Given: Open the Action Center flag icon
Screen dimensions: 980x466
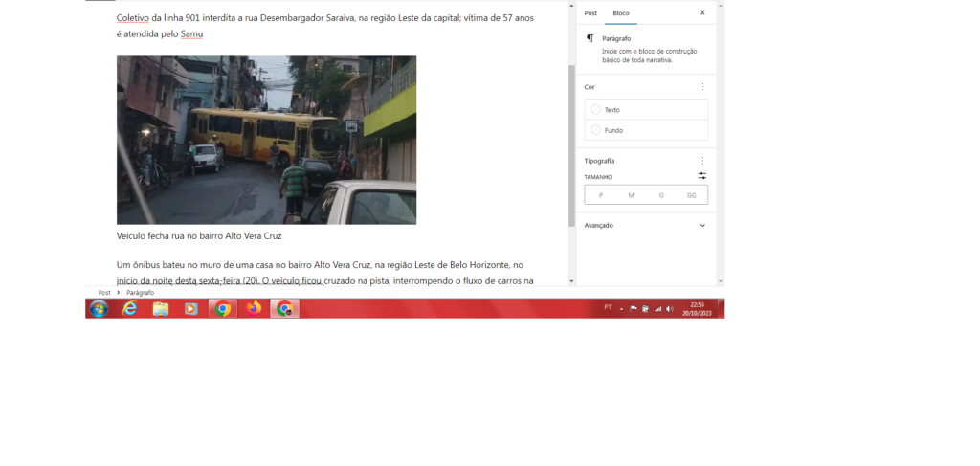Looking at the screenshot, I should (634, 308).
